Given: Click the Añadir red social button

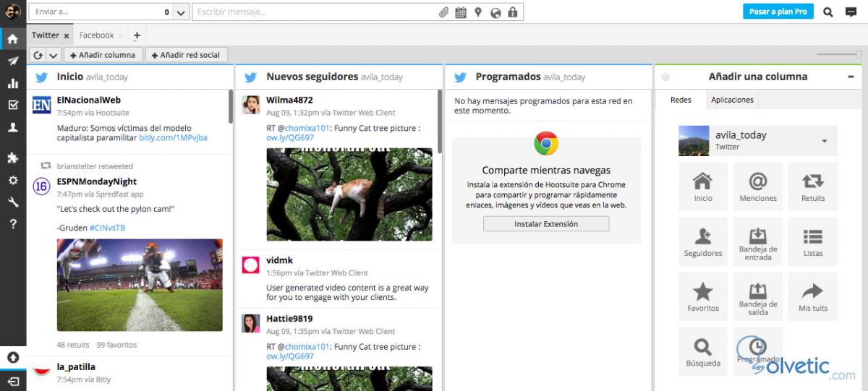Looking at the screenshot, I should coord(187,55).
